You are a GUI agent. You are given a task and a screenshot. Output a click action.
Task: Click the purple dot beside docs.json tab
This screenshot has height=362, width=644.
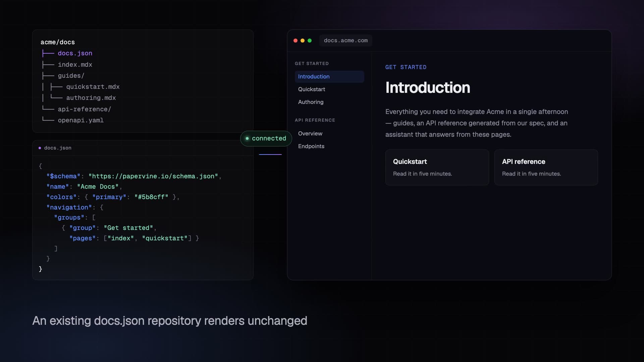(40, 148)
